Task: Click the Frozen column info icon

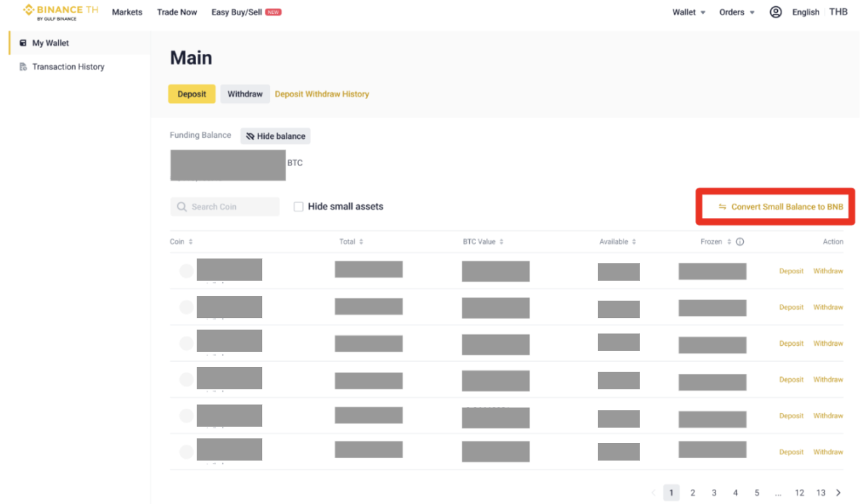Action: pos(740,241)
